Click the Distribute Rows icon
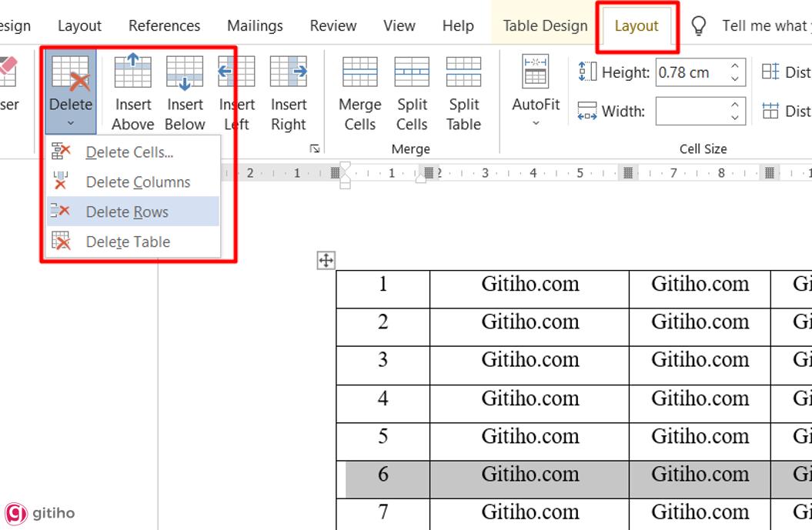This screenshot has width=812, height=530. [770, 72]
